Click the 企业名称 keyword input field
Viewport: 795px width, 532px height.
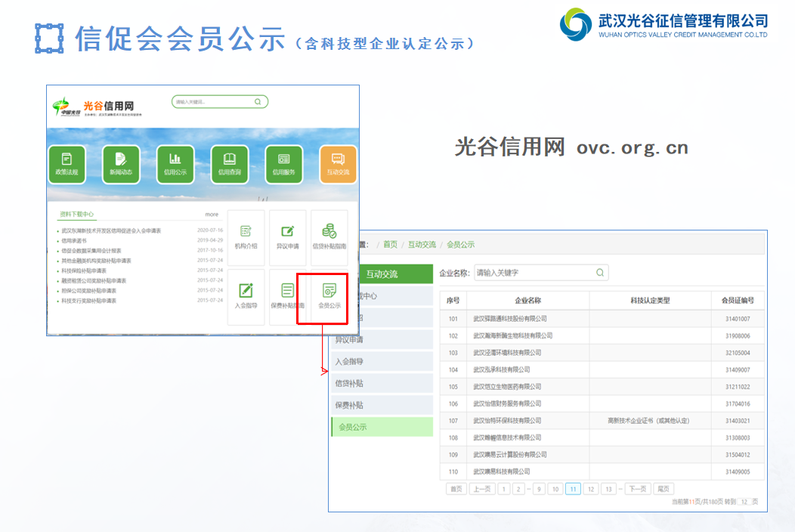tap(541, 273)
